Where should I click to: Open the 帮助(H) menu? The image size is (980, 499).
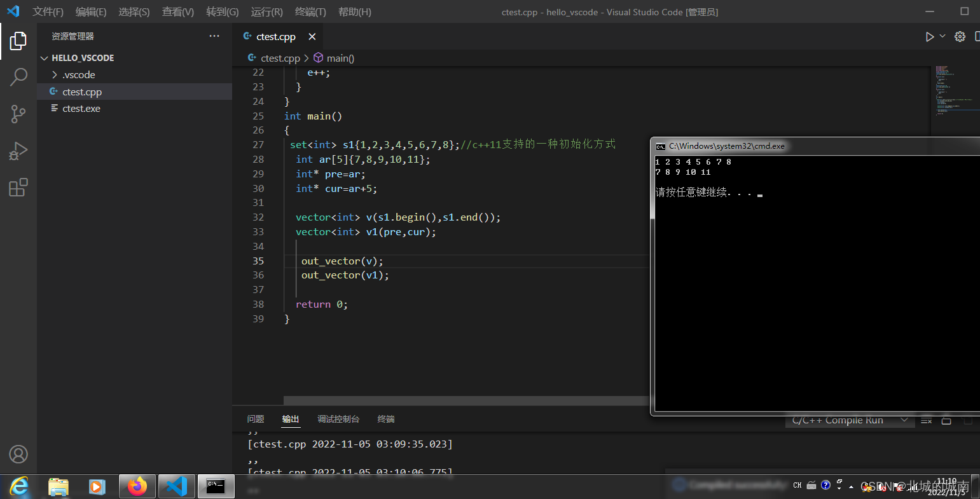pos(355,12)
